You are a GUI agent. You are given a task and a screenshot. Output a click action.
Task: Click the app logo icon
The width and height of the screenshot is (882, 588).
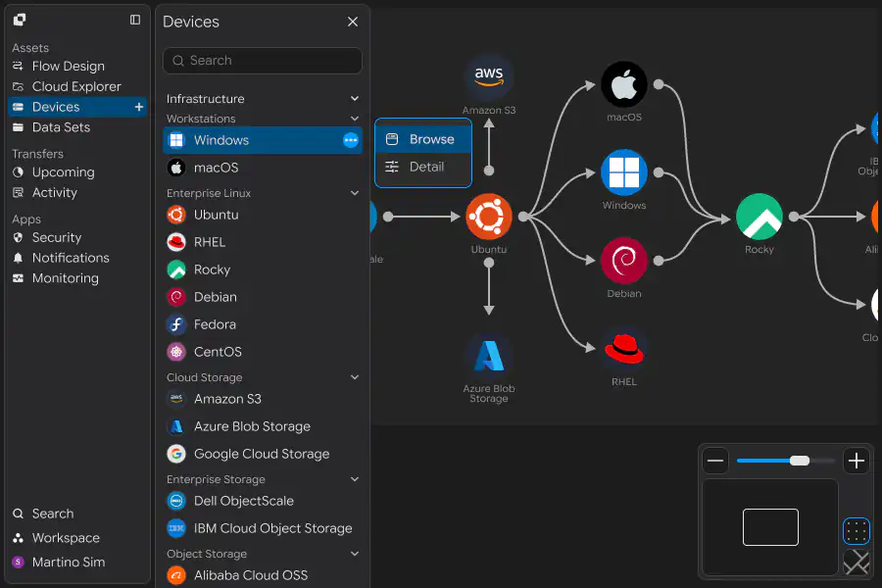(x=20, y=20)
